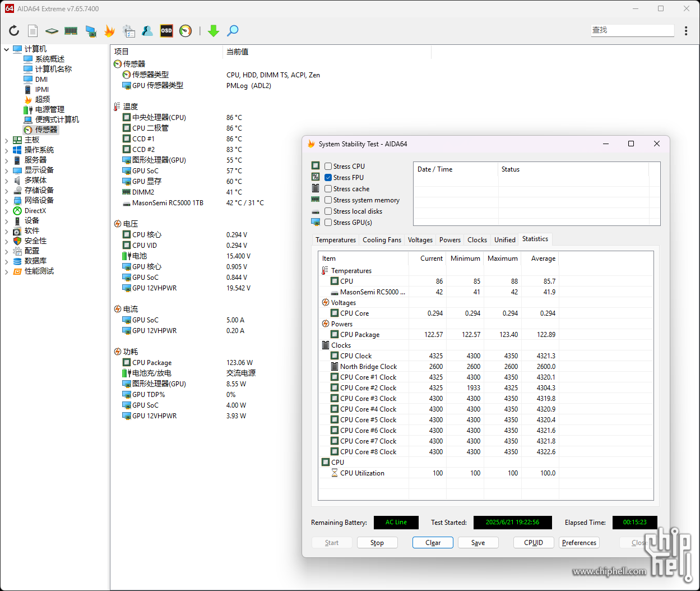
Task: Select 计算机名称 tree item
Action: (53, 69)
